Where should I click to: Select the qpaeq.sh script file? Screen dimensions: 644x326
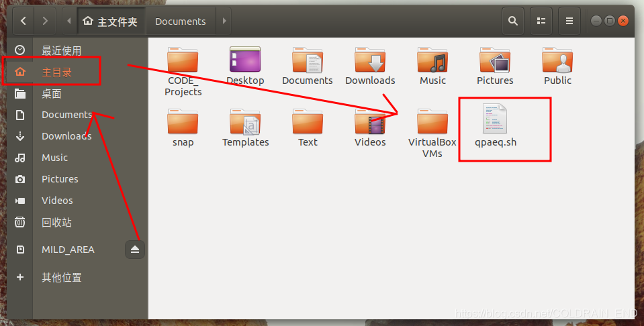(495, 119)
